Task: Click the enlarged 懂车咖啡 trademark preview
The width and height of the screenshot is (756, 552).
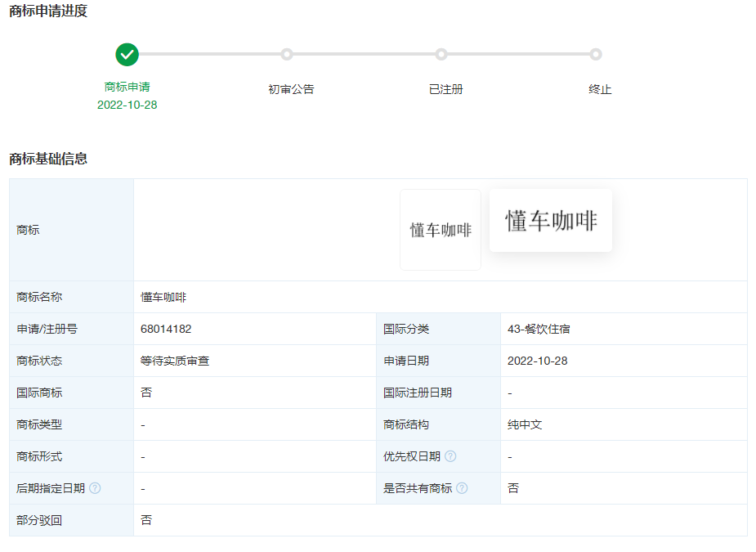Action: pos(551,221)
